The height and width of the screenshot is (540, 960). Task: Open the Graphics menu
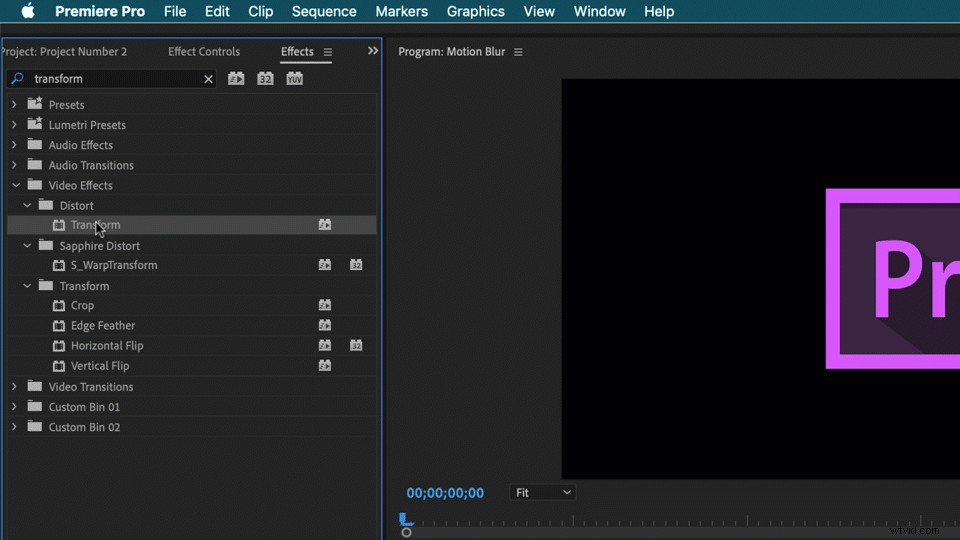click(x=475, y=11)
